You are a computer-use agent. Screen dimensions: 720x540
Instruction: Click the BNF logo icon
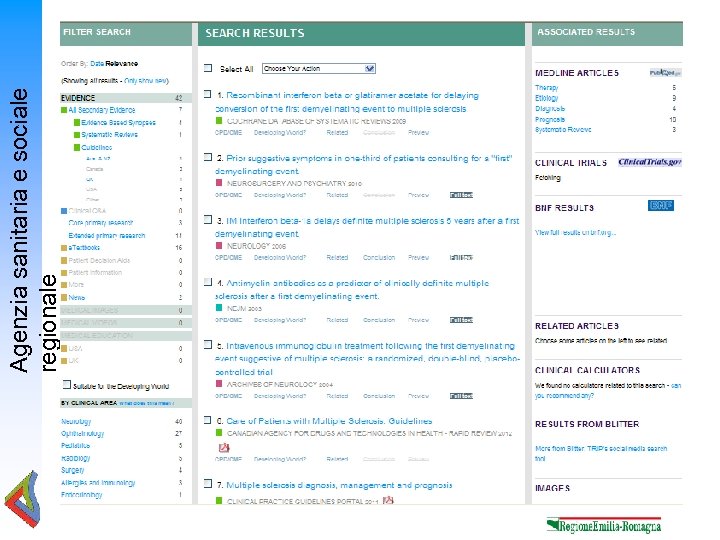661,206
